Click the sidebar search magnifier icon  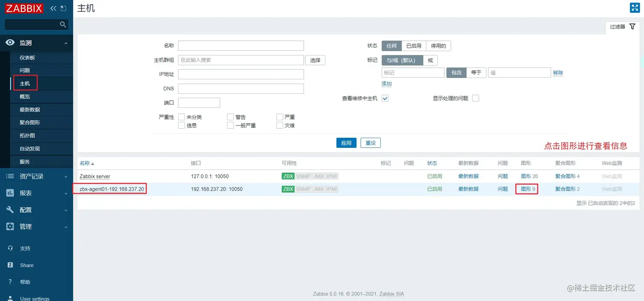[x=63, y=24]
